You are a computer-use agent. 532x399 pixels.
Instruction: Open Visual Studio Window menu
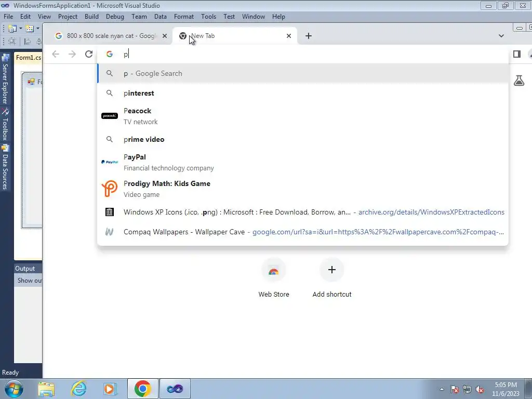click(x=254, y=16)
